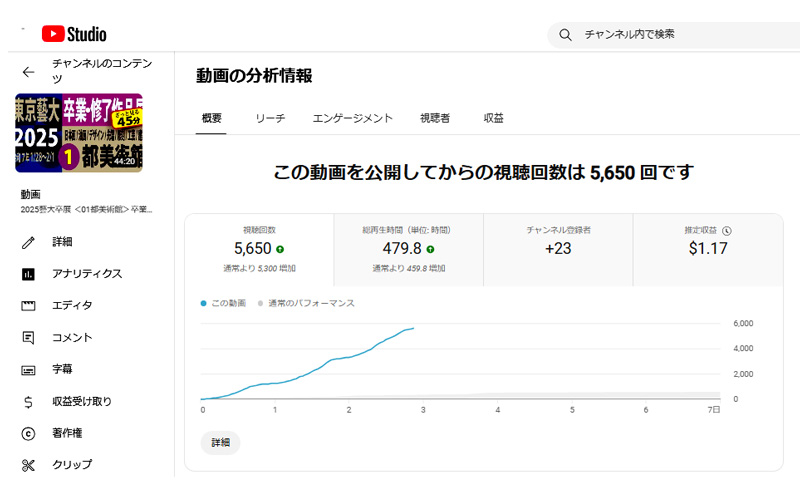Viewport: 800px width, 492px height.
Task: Switch to the 収益 tab
Action: (493, 118)
